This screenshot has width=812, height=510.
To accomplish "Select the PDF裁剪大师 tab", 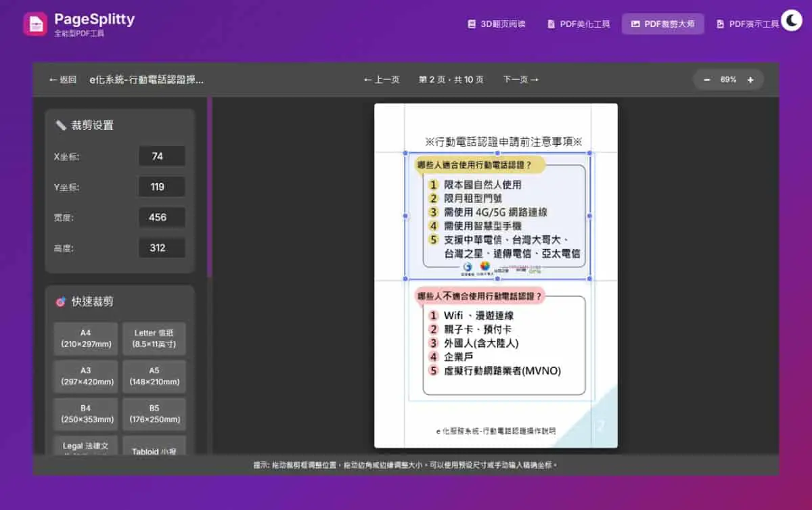I will tap(663, 24).
